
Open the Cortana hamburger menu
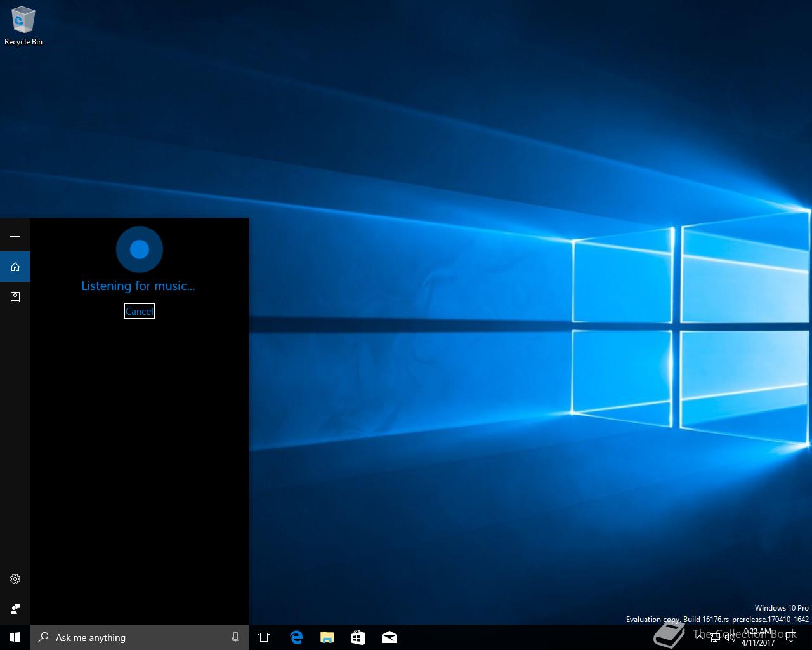click(15, 236)
